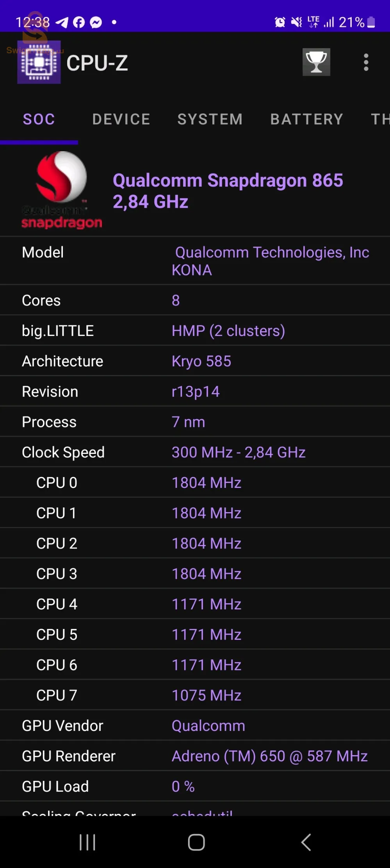Tap the battery icon in status bar
Image resolution: width=390 pixels, height=868 pixels.
tap(371, 22)
